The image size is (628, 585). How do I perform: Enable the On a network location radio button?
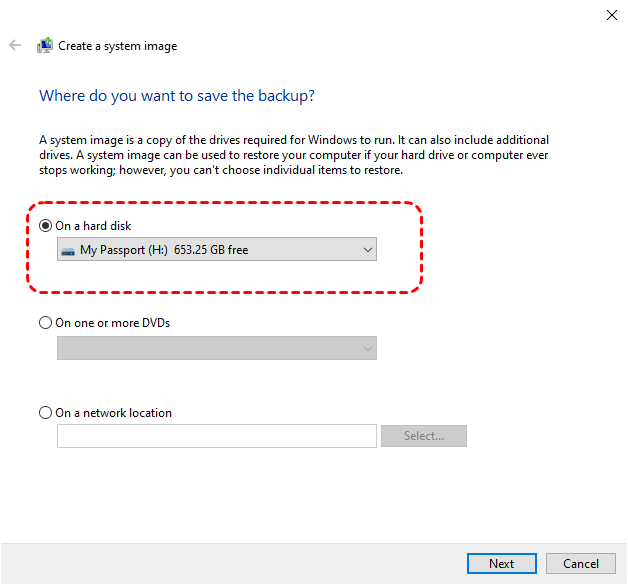coord(46,413)
